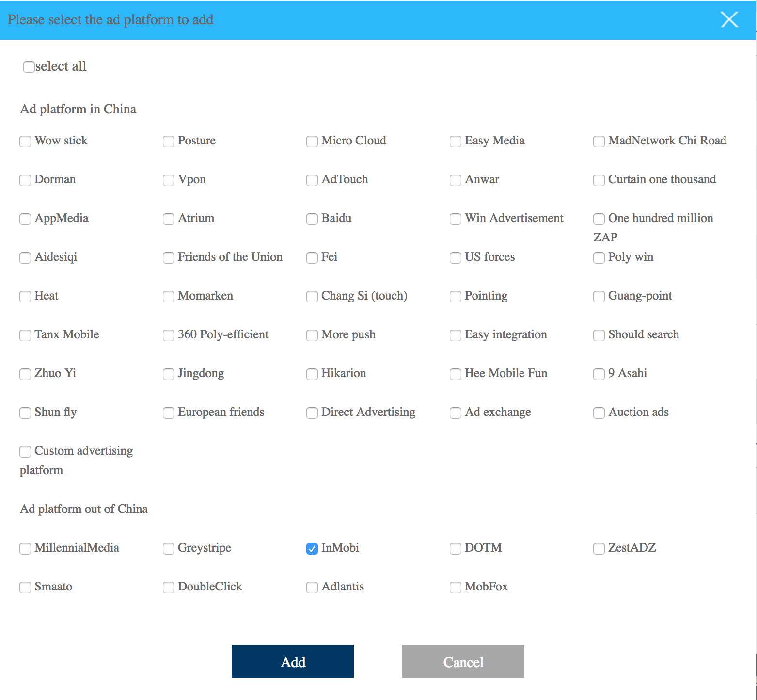Select the ZestADZ checkbox
The height and width of the screenshot is (700, 757).
[599, 549]
